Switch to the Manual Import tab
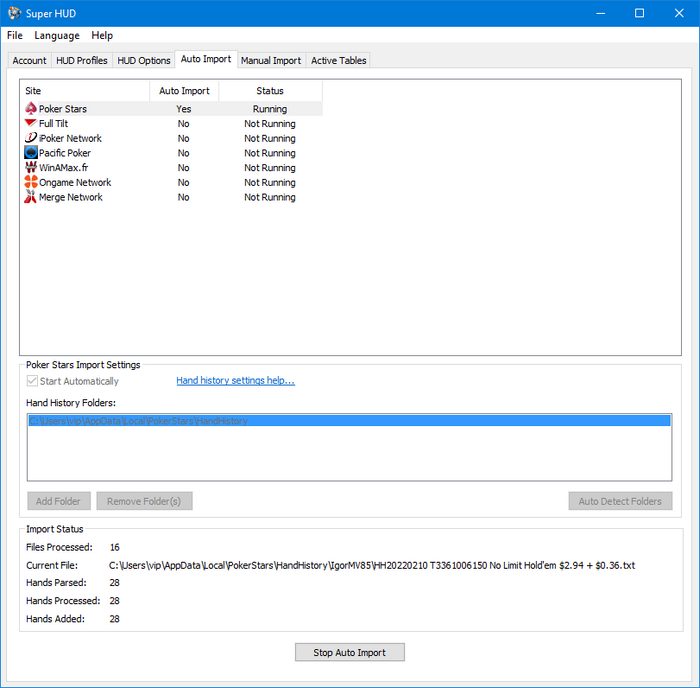This screenshot has height=688, width=700. tap(271, 60)
